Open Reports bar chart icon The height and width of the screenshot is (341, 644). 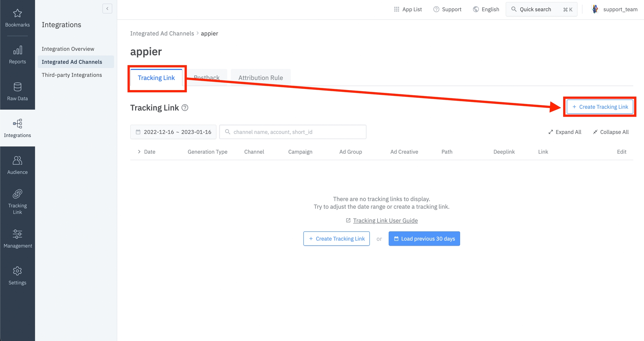click(17, 50)
